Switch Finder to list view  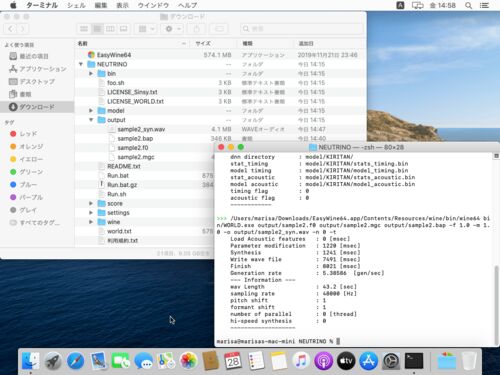click(97, 29)
